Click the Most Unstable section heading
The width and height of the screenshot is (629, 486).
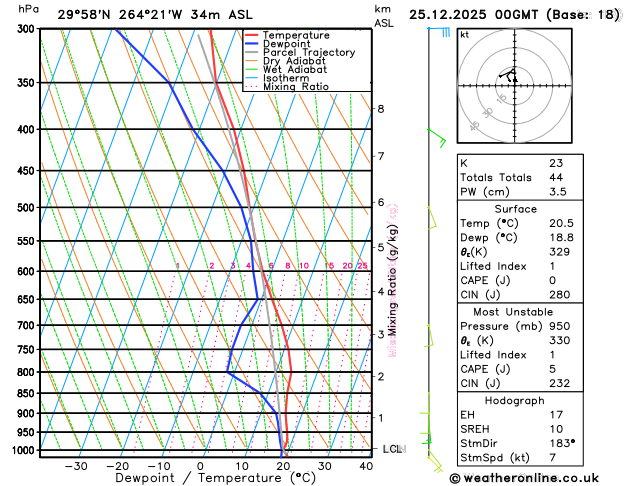[513, 312]
